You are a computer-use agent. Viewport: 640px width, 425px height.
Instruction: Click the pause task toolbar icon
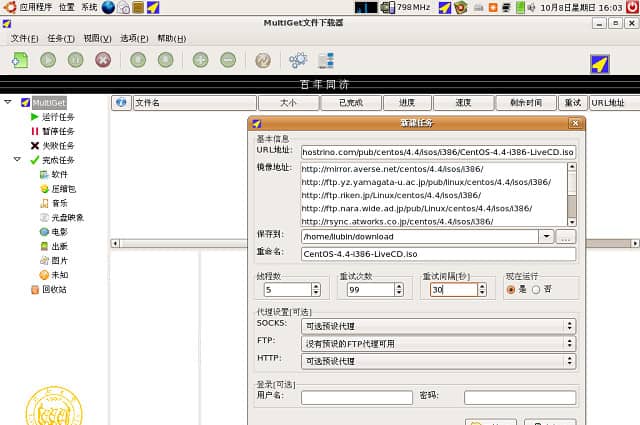tap(76, 60)
